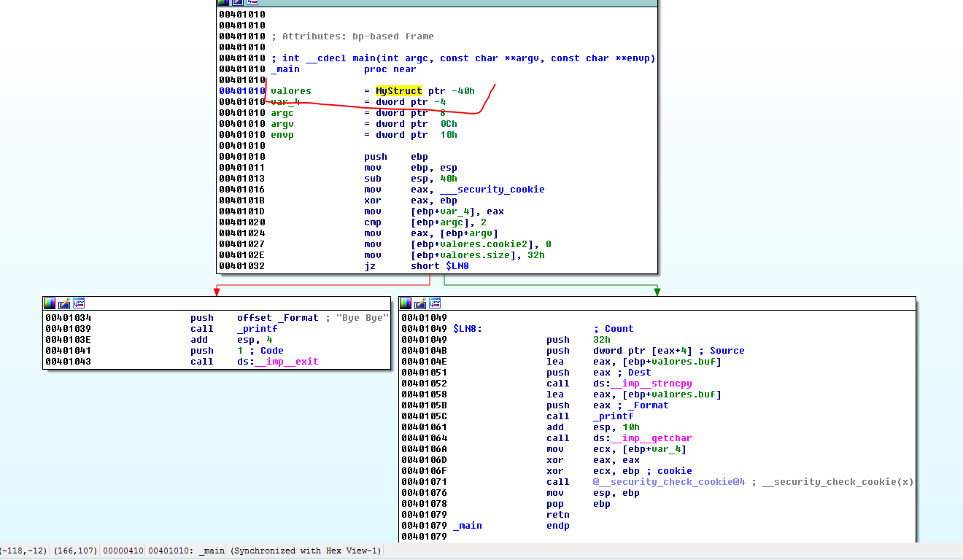Screen dimensions: 963x560
Task: Select the highlighted MyStruct type name
Action: tap(398, 91)
